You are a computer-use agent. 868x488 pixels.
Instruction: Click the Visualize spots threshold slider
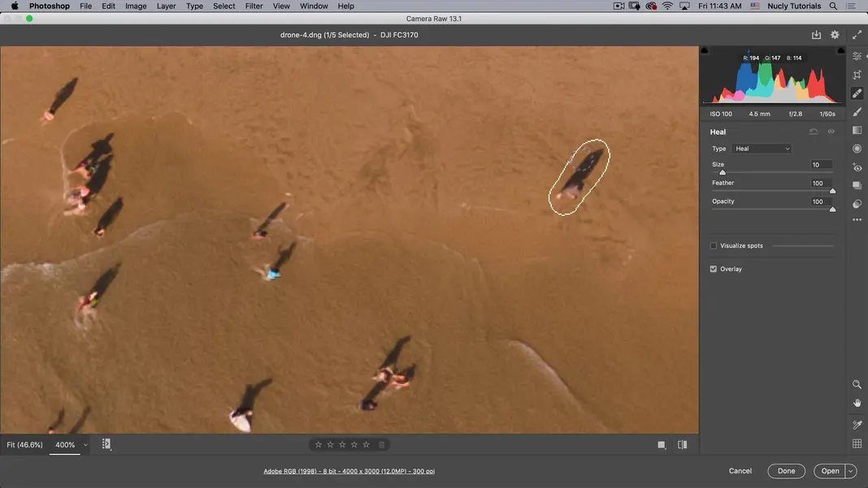[802, 246]
